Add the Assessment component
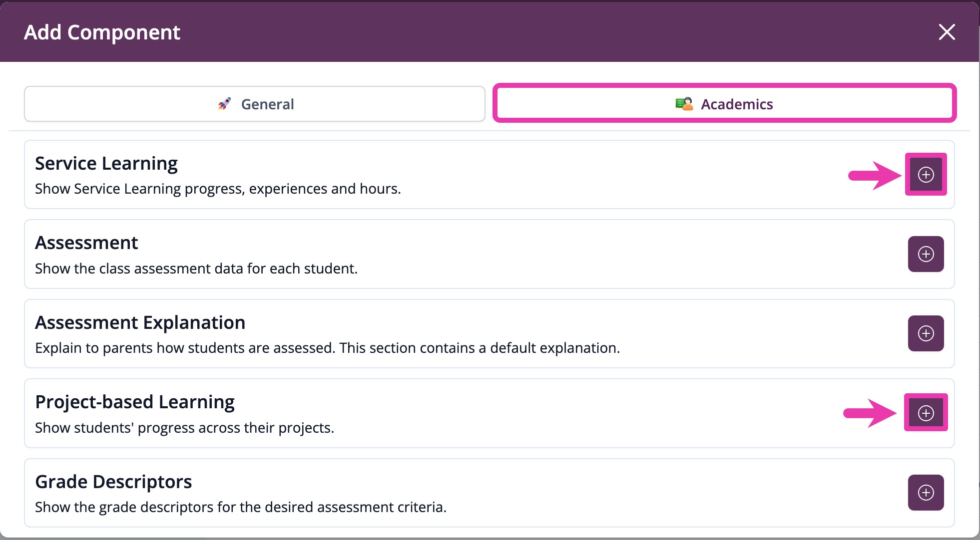The width and height of the screenshot is (980, 540). tap(926, 254)
